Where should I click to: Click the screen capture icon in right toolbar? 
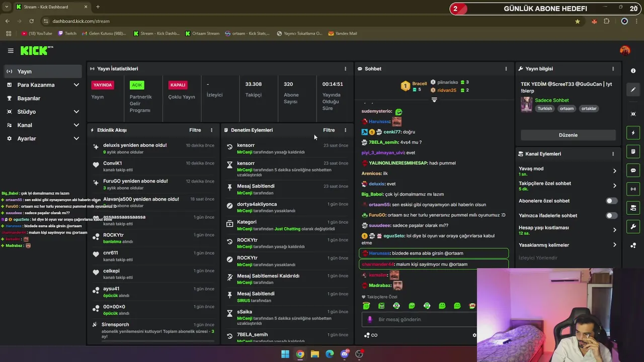click(x=633, y=114)
